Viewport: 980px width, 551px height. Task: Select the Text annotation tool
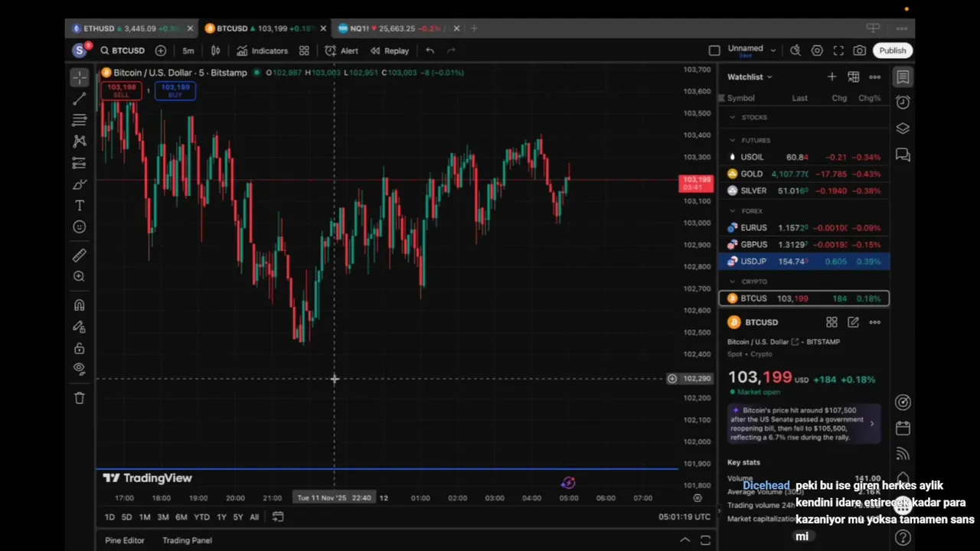click(x=80, y=206)
